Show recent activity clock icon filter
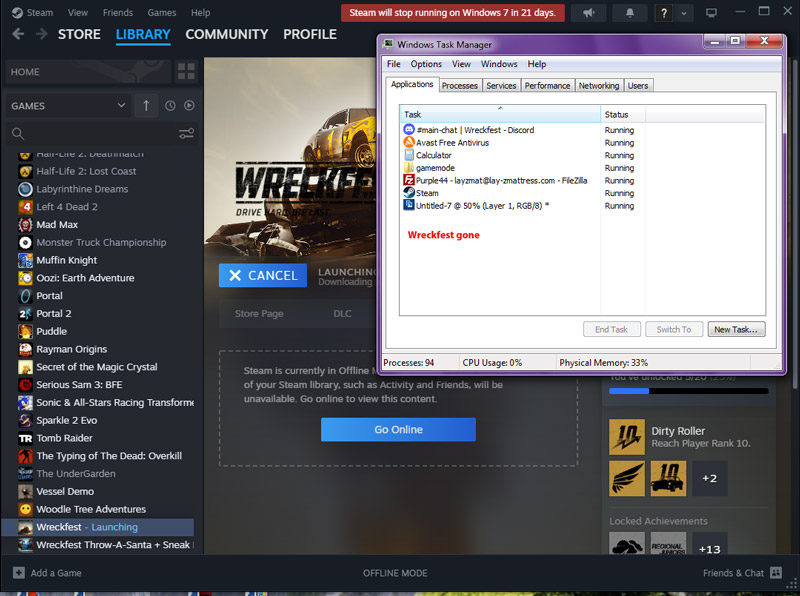 (170, 106)
